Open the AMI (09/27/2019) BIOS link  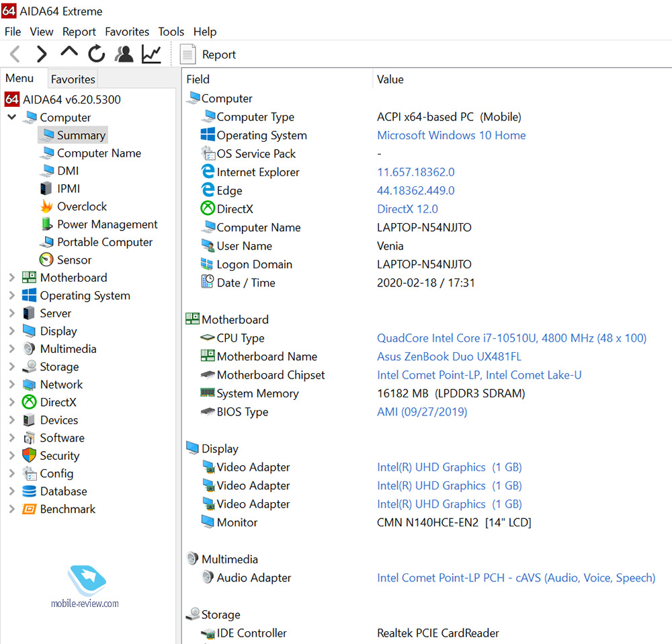[x=422, y=412]
